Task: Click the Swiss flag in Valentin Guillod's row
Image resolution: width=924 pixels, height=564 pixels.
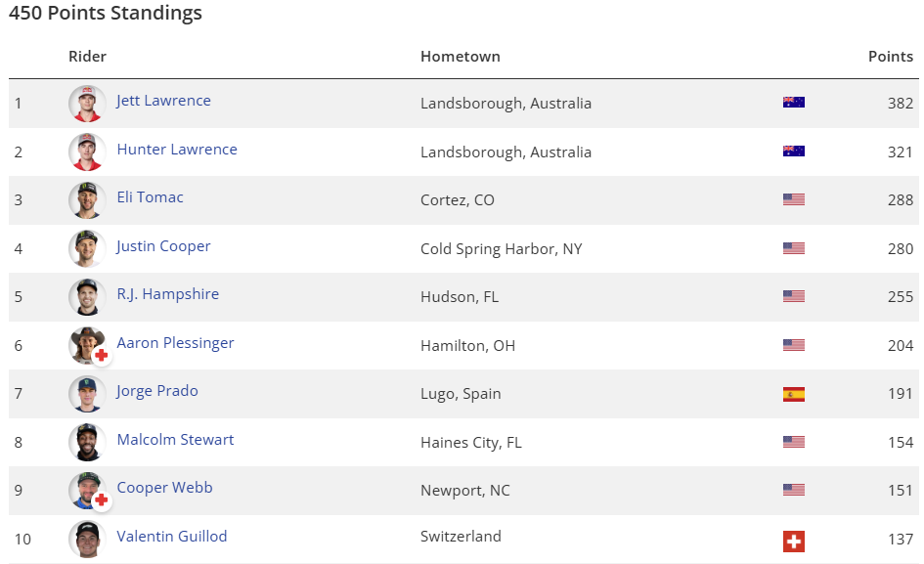Action: point(793,541)
